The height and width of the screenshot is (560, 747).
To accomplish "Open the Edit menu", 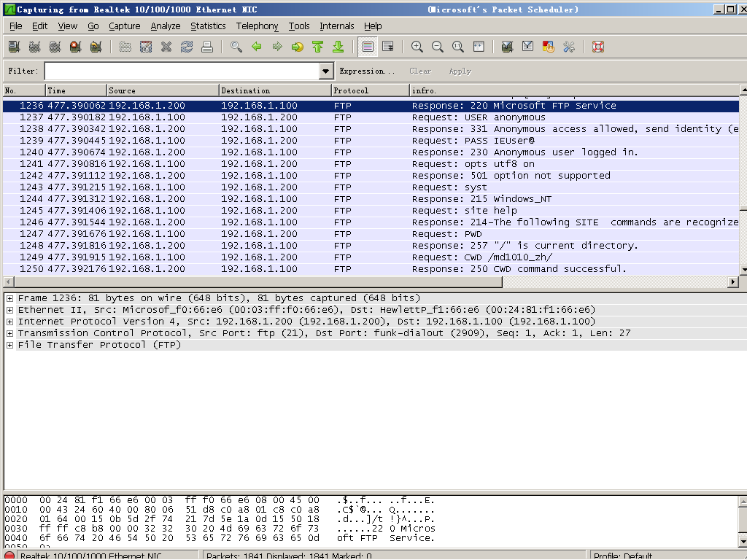I will [x=39, y=26].
